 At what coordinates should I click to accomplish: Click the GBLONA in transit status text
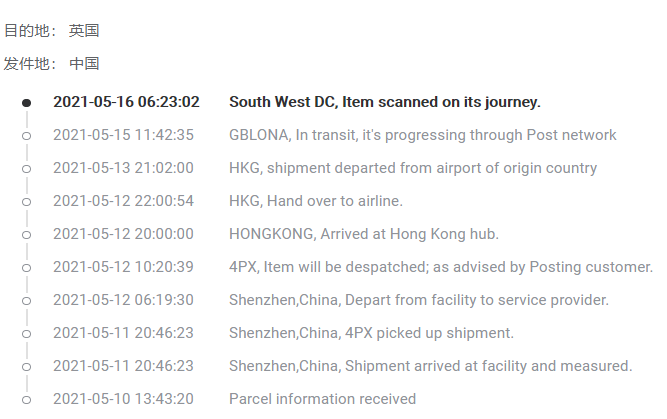(422, 135)
